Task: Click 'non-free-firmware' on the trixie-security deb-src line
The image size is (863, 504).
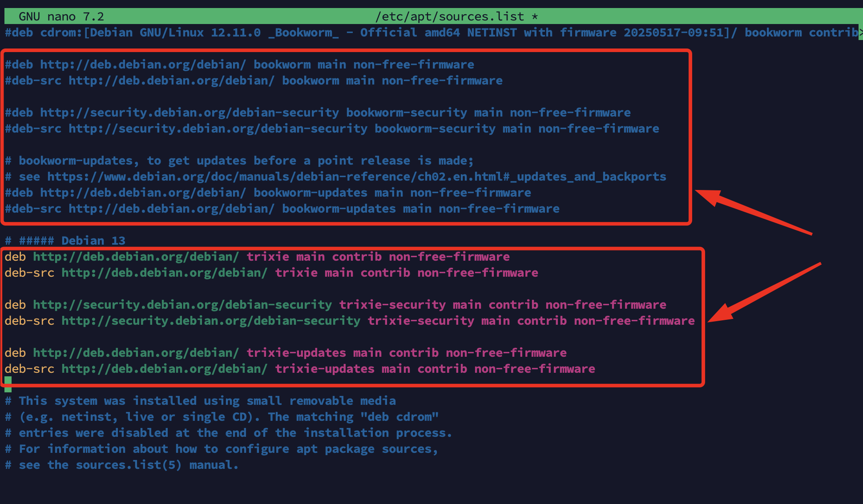Action: (x=634, y=321)
